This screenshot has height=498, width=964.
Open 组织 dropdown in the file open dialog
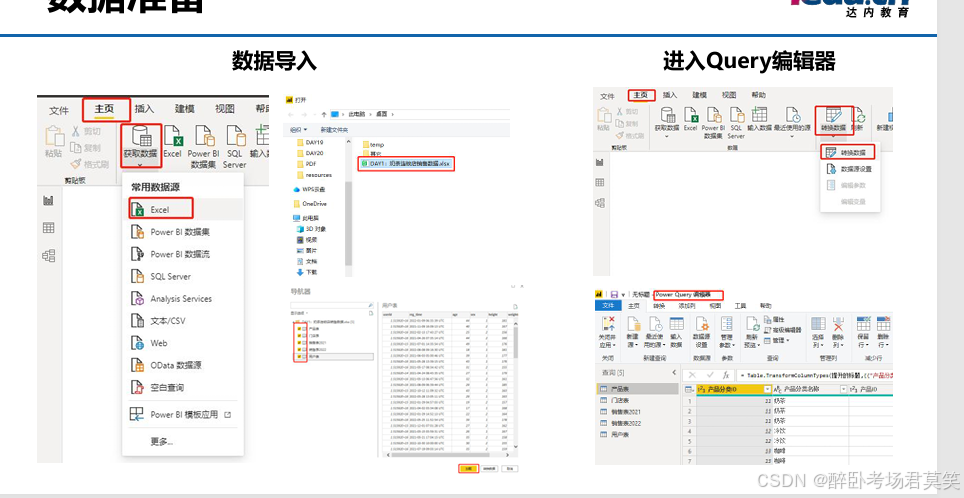click(x=299, y=130)
